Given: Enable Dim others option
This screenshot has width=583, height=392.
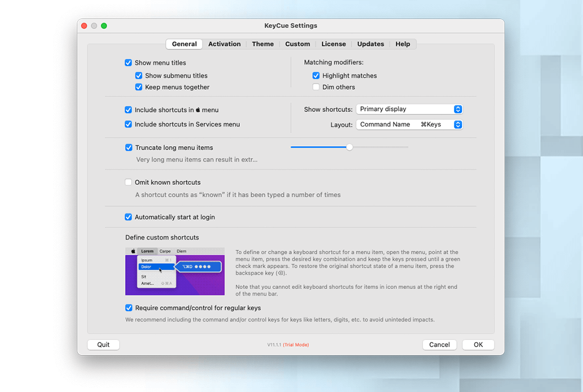Looking at the screenshot, I should [x=316, y=87].
